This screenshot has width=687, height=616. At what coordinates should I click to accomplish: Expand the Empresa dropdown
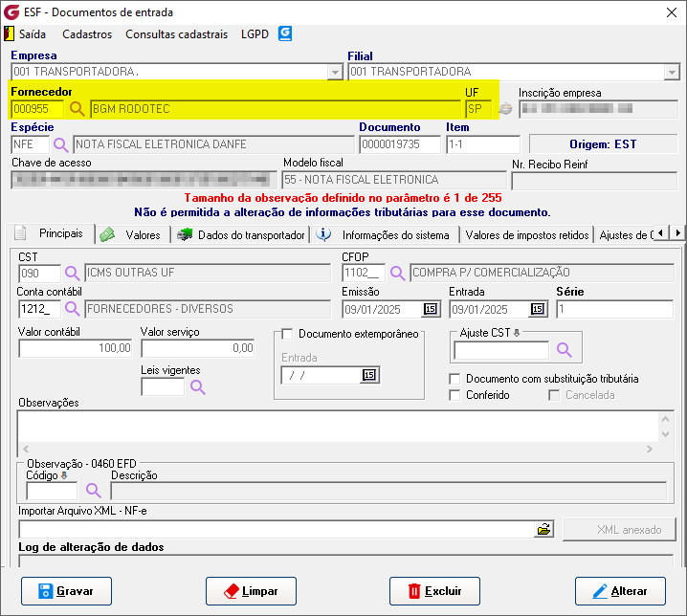coord(335,72)
